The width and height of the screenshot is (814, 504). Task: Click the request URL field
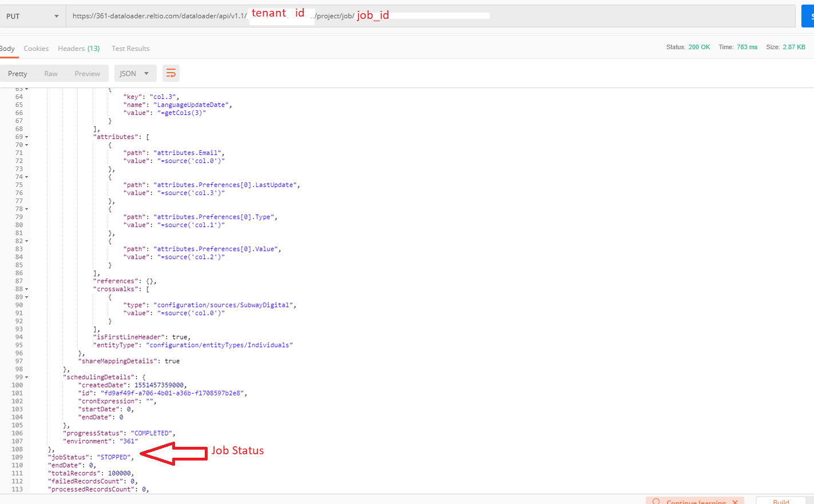[x=430, y=16]
